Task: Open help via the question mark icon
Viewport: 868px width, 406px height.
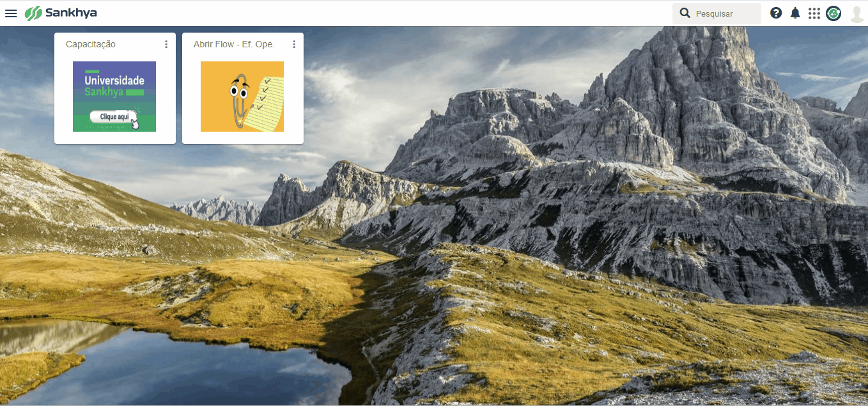Action: (x=776, y=13)
